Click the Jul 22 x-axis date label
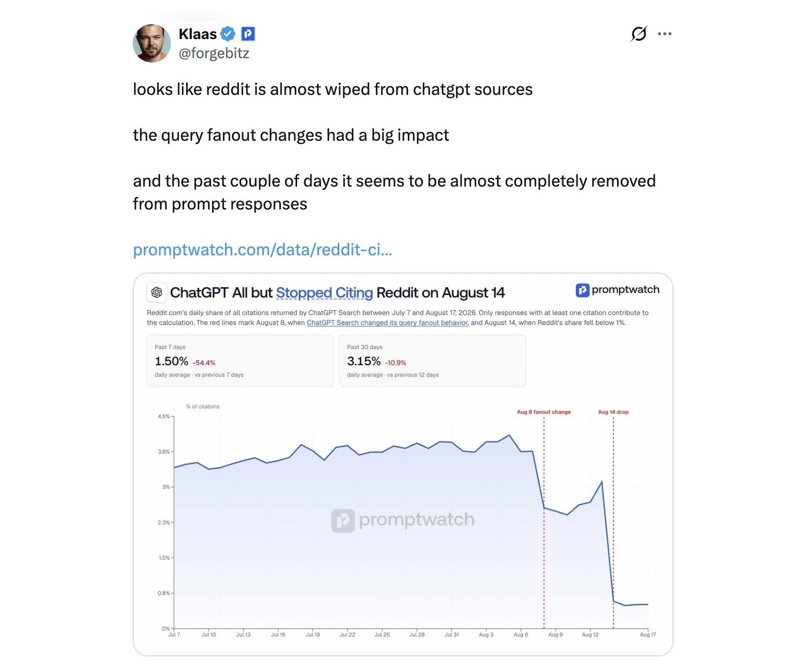 point(347,634)
